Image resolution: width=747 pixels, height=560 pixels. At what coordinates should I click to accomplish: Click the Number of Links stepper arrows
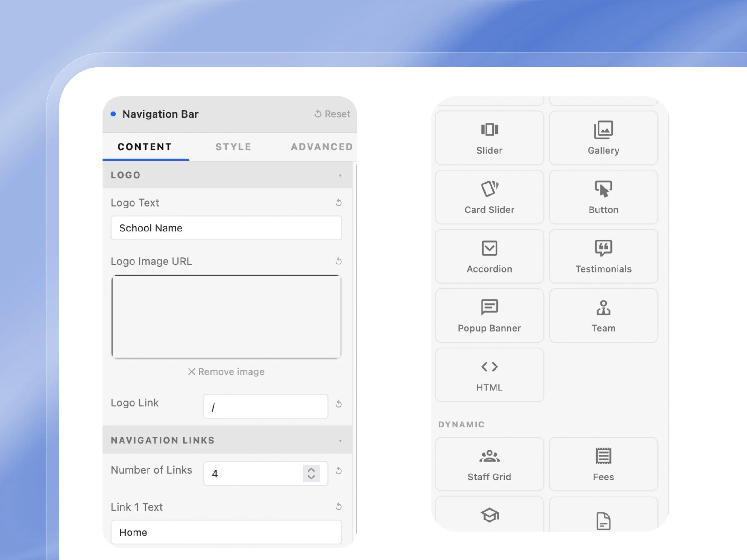(x=311, y=474)
